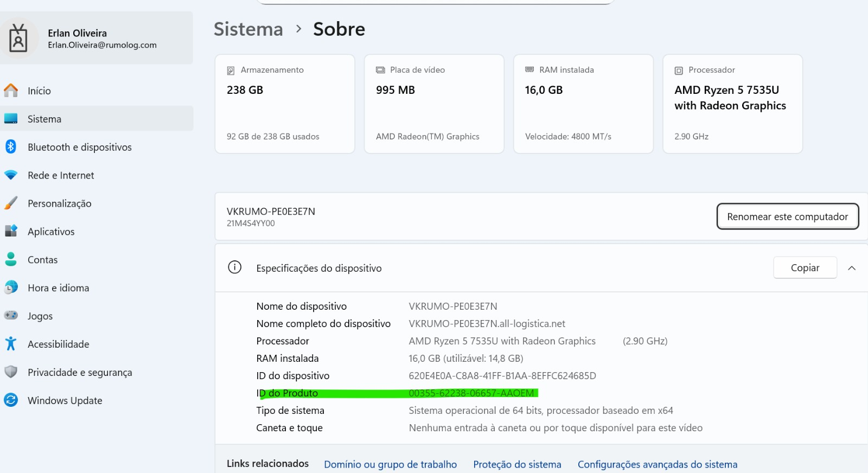Go to Rede e Internet settings
Image resolution: width=868 pixels, height=473 pixels.
click(97, 175)
